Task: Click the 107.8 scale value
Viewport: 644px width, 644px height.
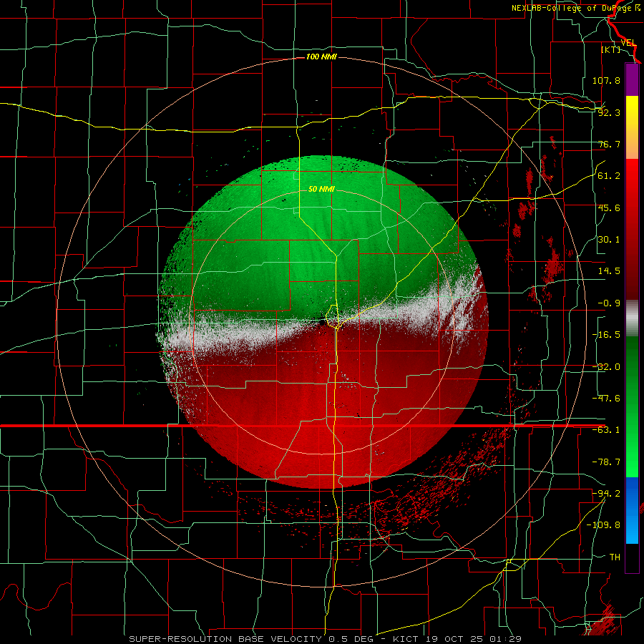Action: (x=606, y=80)
